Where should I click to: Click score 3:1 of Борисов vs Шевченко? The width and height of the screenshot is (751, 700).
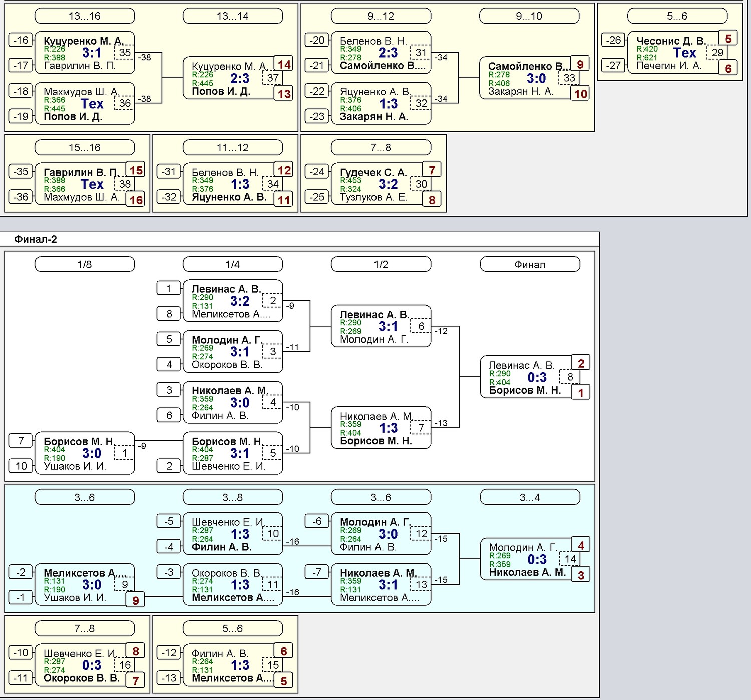[x=240, y=453]
